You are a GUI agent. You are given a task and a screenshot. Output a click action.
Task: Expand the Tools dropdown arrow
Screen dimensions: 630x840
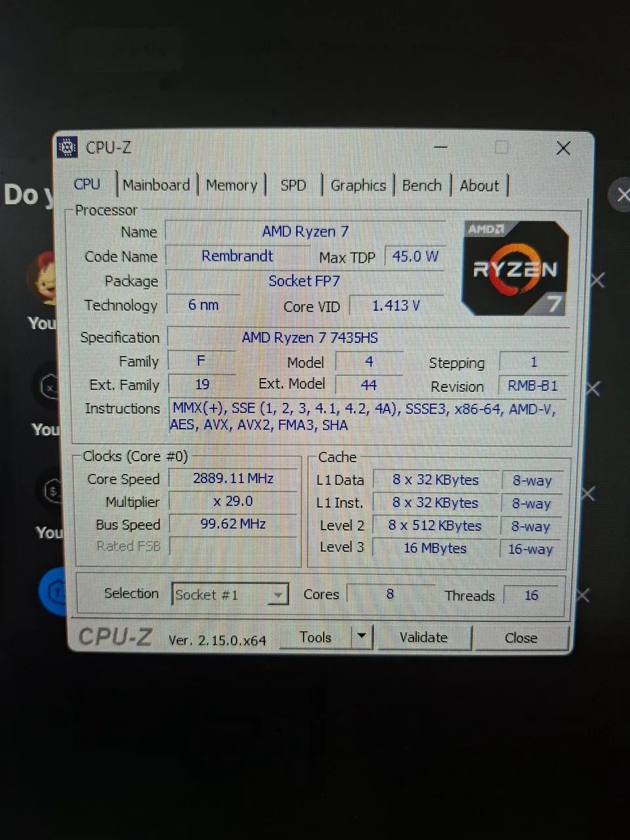[x=361, y=637]
